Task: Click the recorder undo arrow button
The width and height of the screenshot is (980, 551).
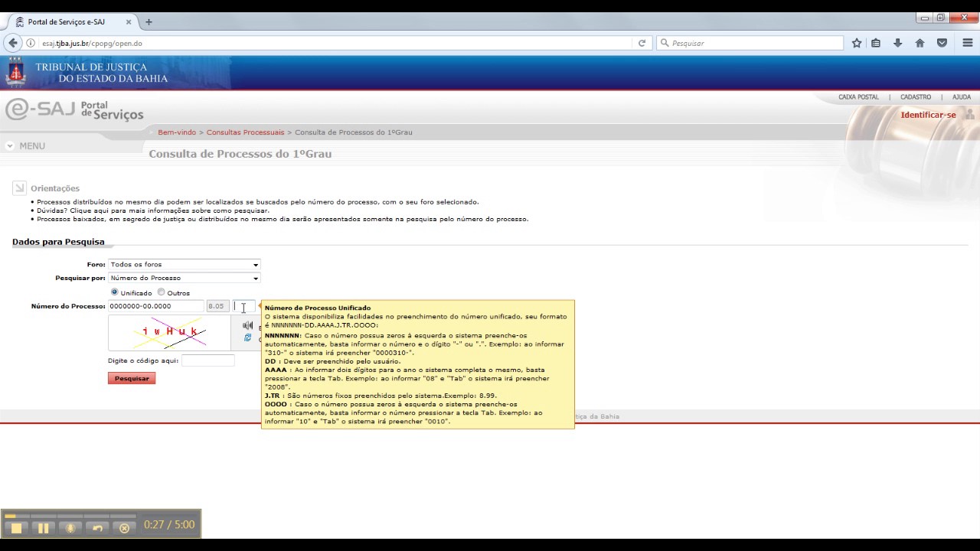Action: (x=97, y=528)
